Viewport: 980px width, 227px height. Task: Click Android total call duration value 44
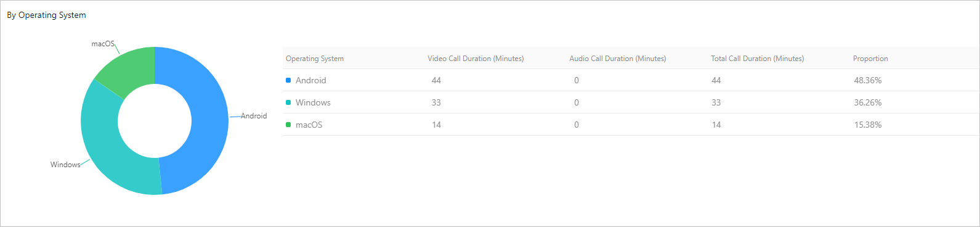point(716,80)
